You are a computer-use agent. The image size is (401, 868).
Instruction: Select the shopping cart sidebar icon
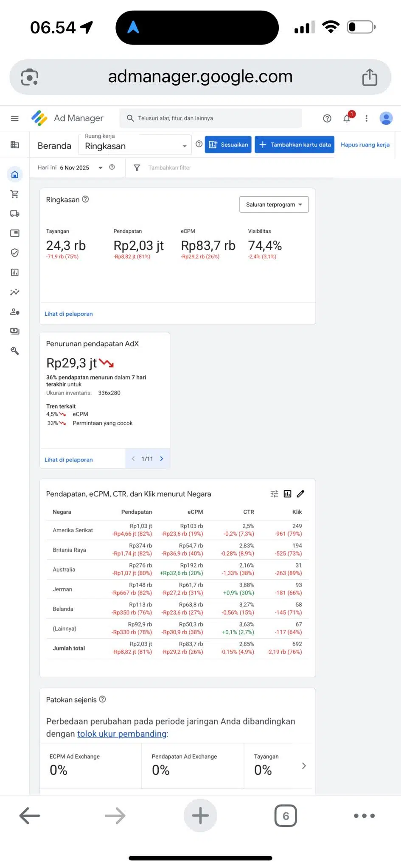click(x=14, y=194)
